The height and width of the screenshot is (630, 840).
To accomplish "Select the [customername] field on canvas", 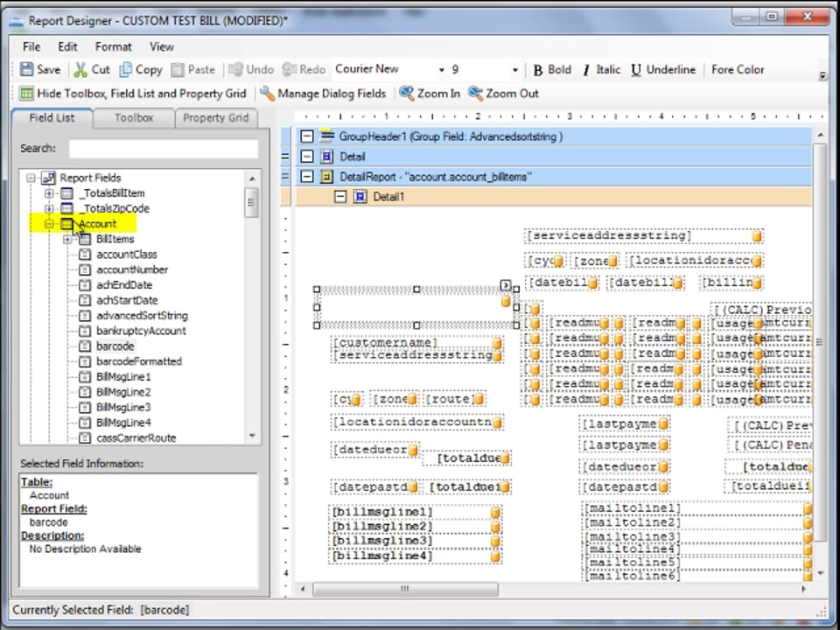I will (416, 343).
